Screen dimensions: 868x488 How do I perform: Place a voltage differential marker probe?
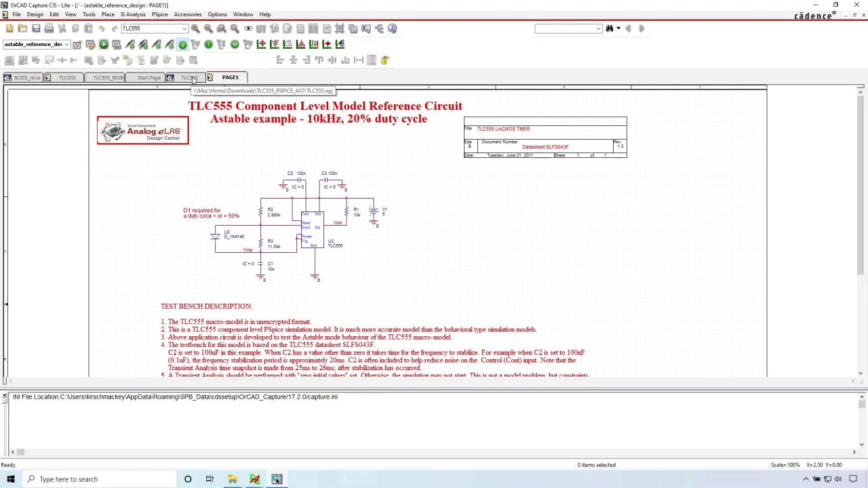coord(143,45)
